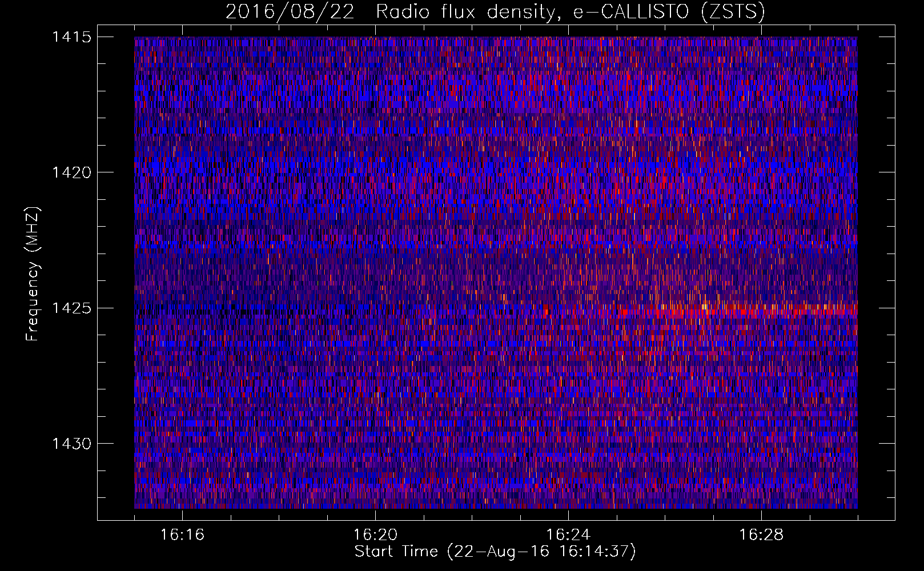This screenshot has height=571, width=924.
Task: Click the 16:28 time tick label
Action: [x=761, y=535]
